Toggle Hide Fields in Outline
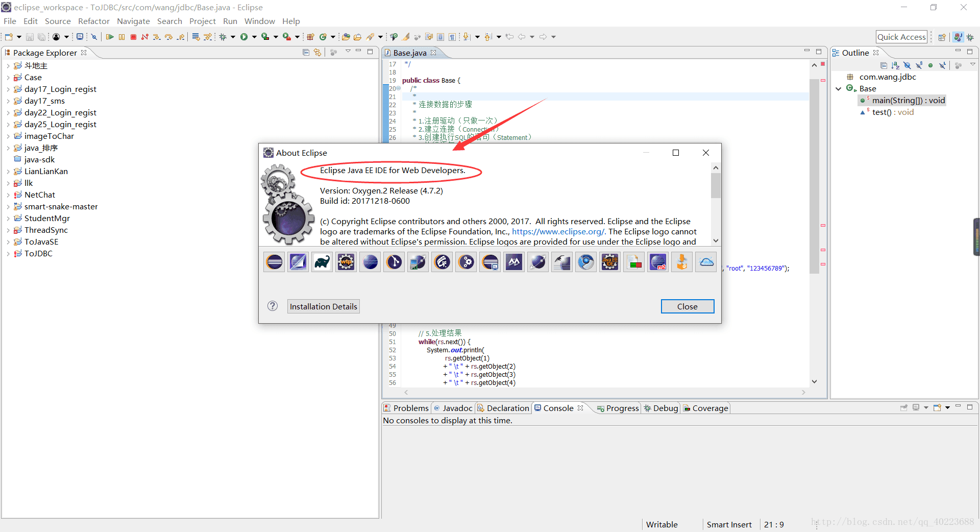Image resolution: width=980 pixels, height=532 pixels. tap(907, 65)
